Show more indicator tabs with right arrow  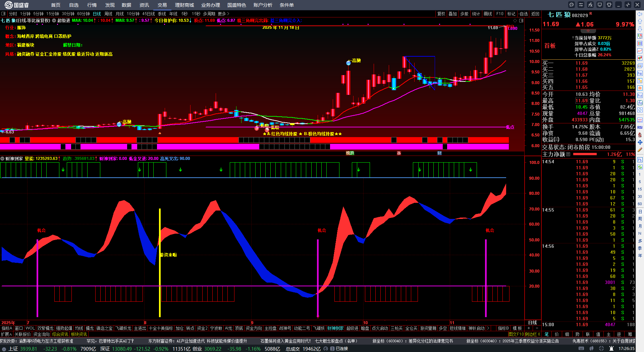(488, 328)
